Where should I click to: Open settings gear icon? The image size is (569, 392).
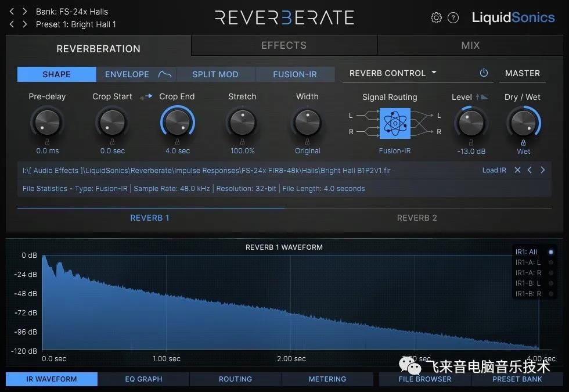pyautogui.click(x=436, y=17)
